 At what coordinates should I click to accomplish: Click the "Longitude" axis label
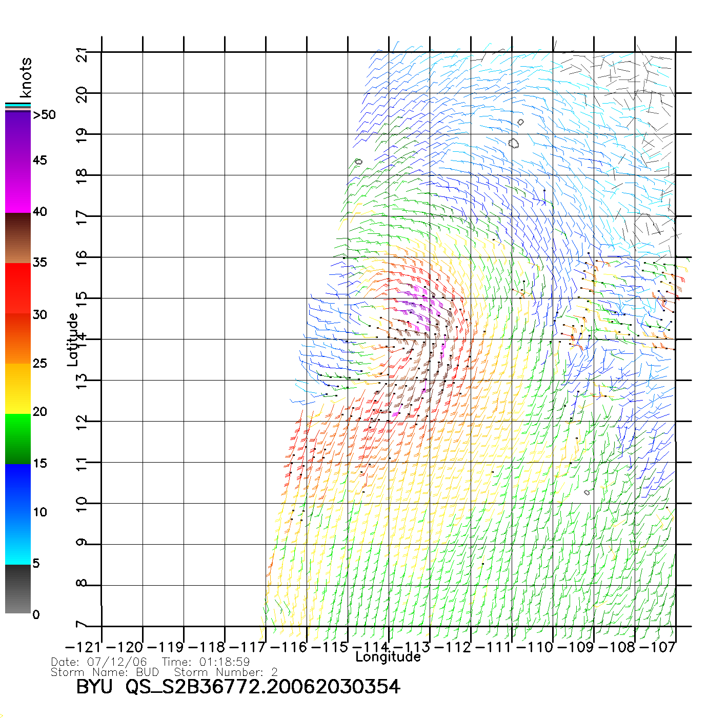pos(388,657)
